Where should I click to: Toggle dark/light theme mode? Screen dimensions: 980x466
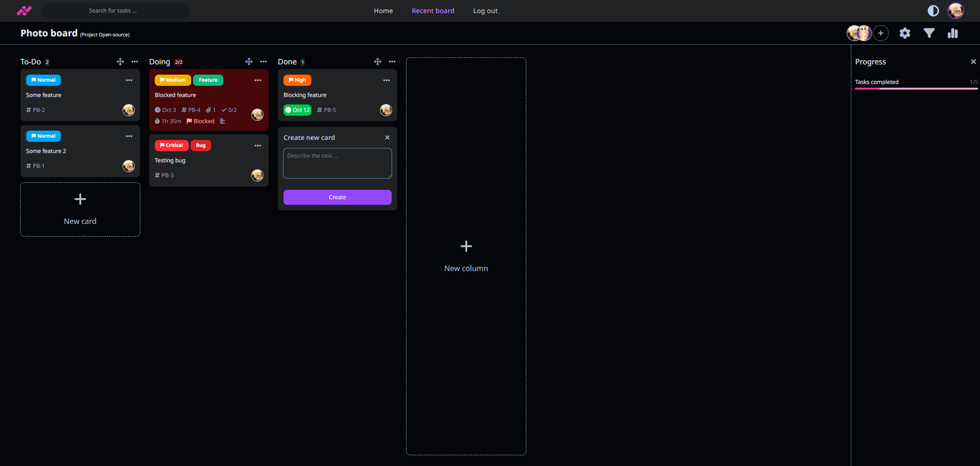tap(933, 10)
